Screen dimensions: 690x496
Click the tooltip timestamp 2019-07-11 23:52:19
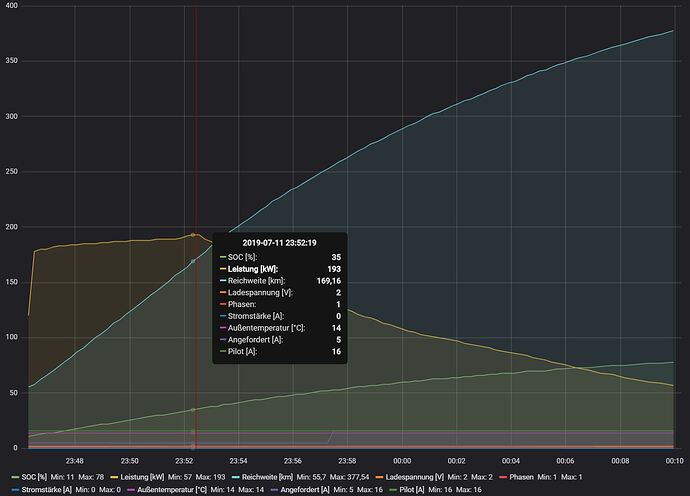(279, 243)
